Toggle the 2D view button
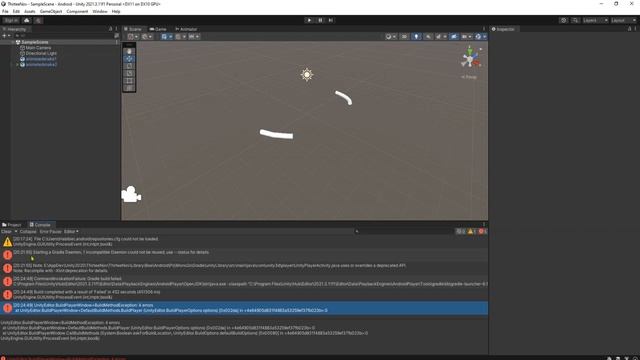Viewport: 640px width, 360px height. (404, 37)
